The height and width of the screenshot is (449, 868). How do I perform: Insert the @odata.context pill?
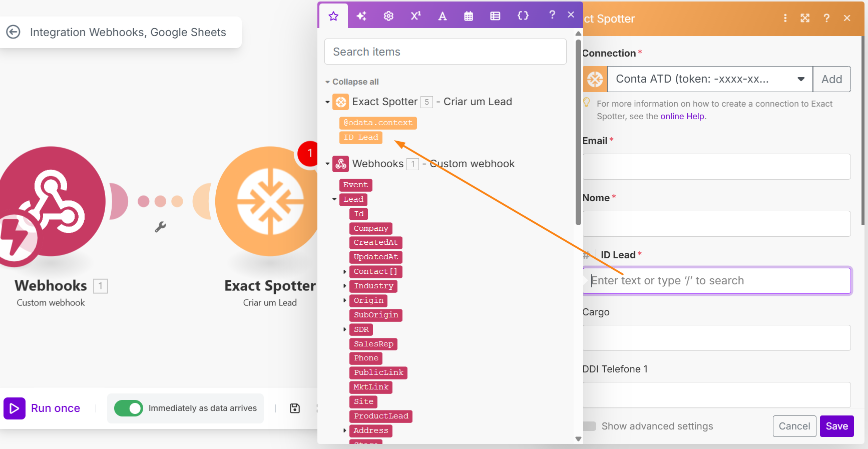point(378,123)
